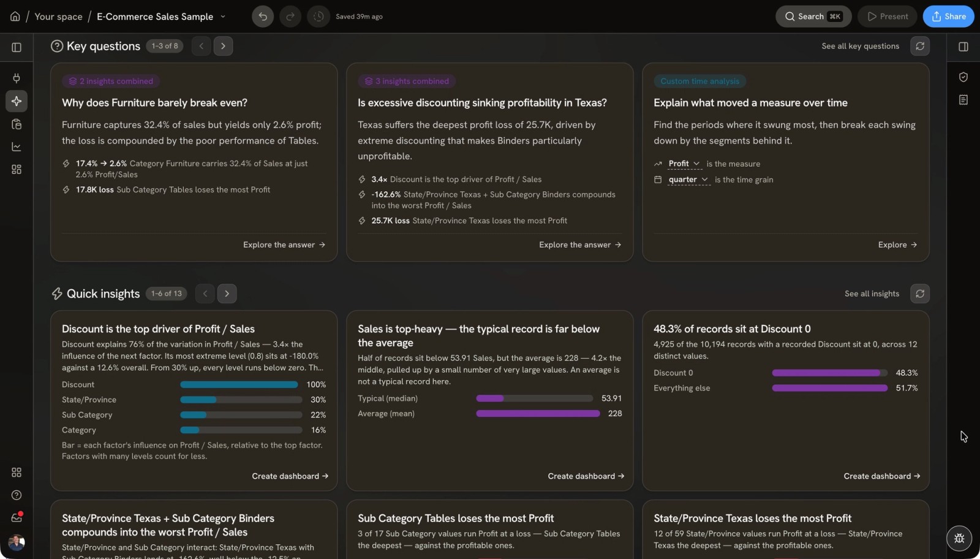This screenshot has width=980, height=559.
Task: Open the quarter time grain dropdown
Action: point(688,180)
